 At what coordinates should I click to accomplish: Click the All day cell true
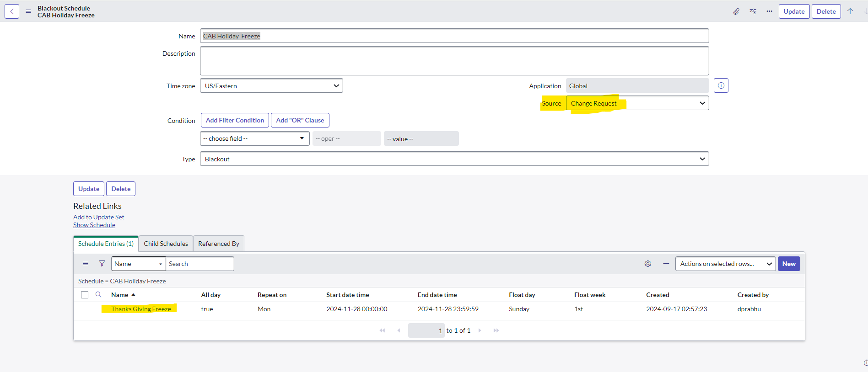tap(207, 309)
